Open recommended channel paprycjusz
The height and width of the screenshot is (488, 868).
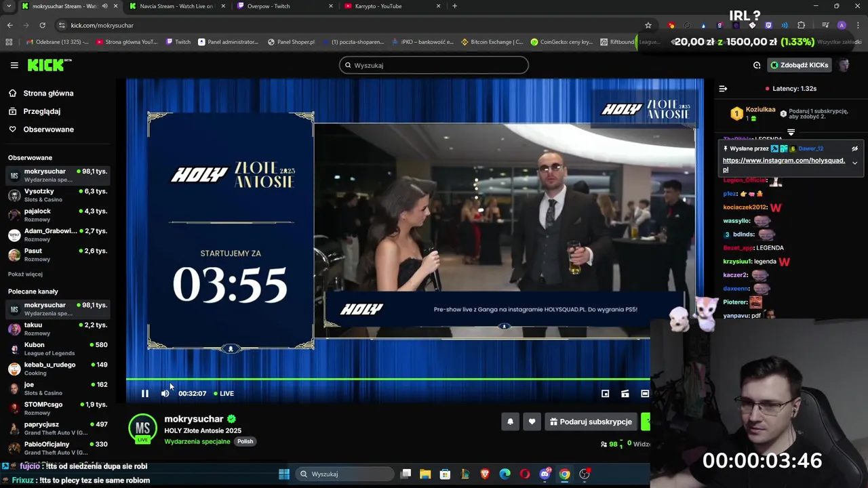pyautogui.click(x=58, y=428)
